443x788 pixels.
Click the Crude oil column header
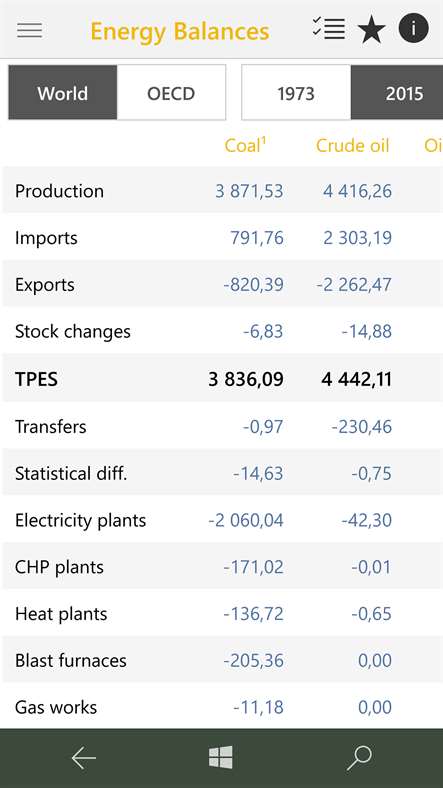pos(353,146)
